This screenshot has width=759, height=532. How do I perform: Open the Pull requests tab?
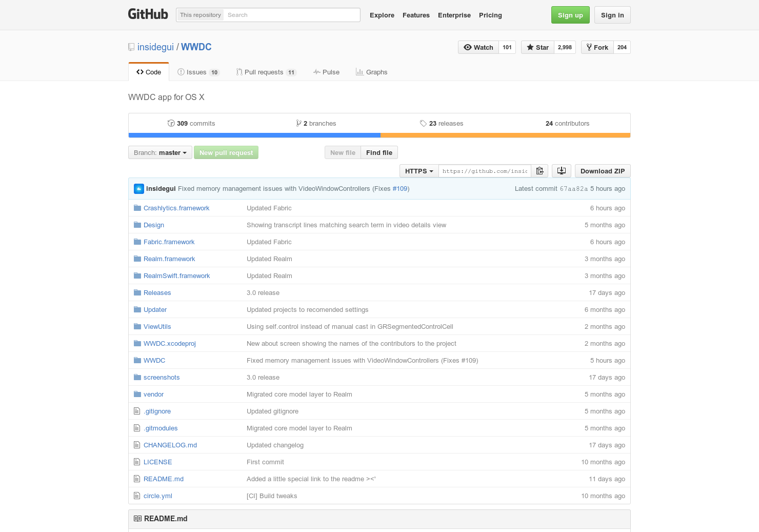[266, 72]
